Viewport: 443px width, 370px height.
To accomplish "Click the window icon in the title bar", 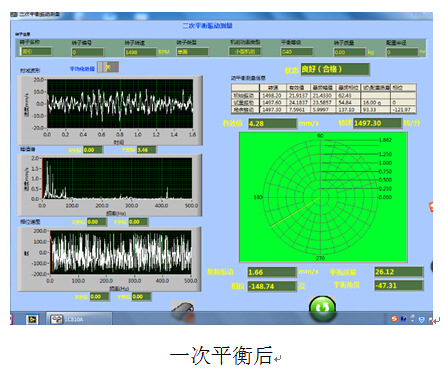I will (x=14, y=14).
